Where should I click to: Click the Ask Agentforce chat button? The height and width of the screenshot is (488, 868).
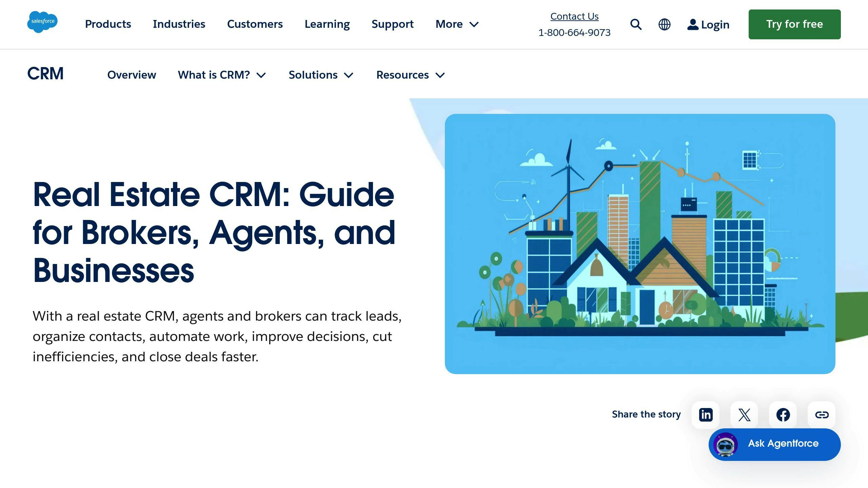coord(774,444)
